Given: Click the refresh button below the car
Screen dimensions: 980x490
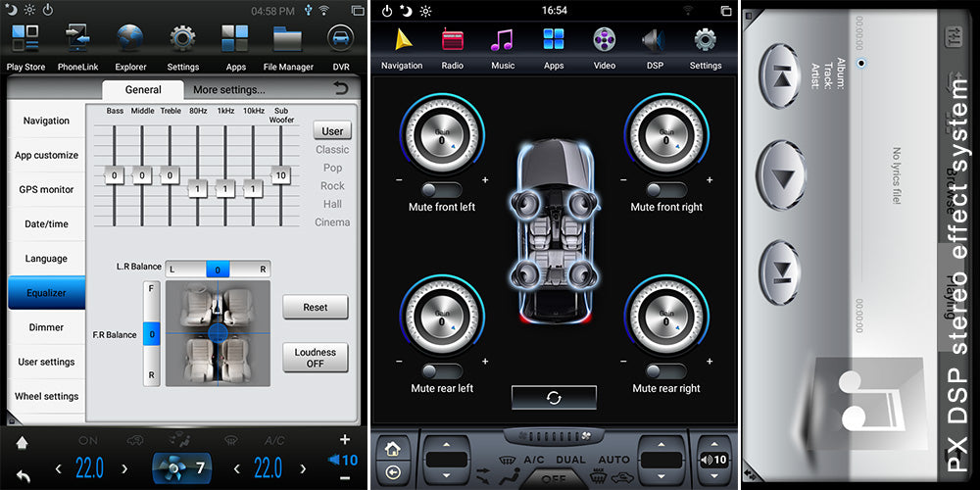Looking at the screenshot, I should pos(554,397).
